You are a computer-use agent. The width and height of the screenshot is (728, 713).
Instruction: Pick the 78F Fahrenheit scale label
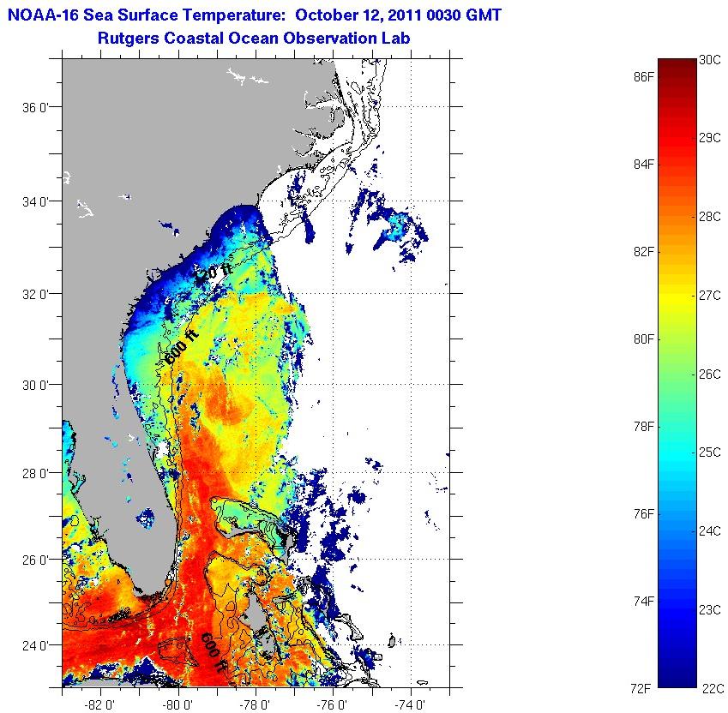(x=643, y=426)
